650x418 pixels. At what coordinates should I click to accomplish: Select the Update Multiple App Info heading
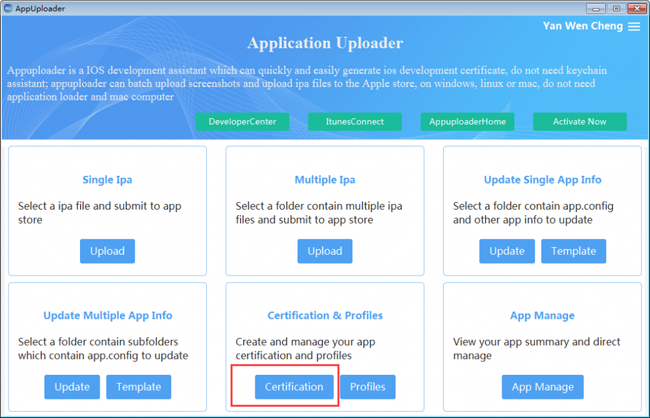[108, 316]
